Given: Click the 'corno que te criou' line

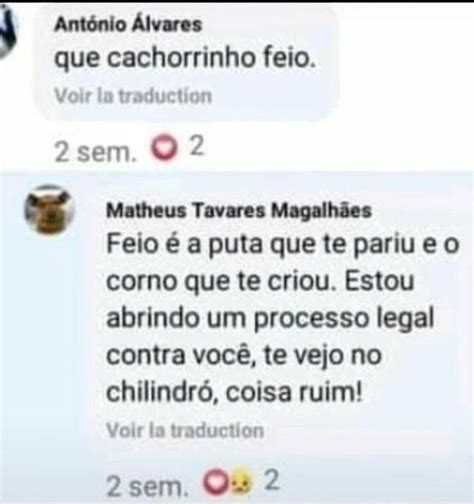Looking at the screenshot, I should 260,281.
